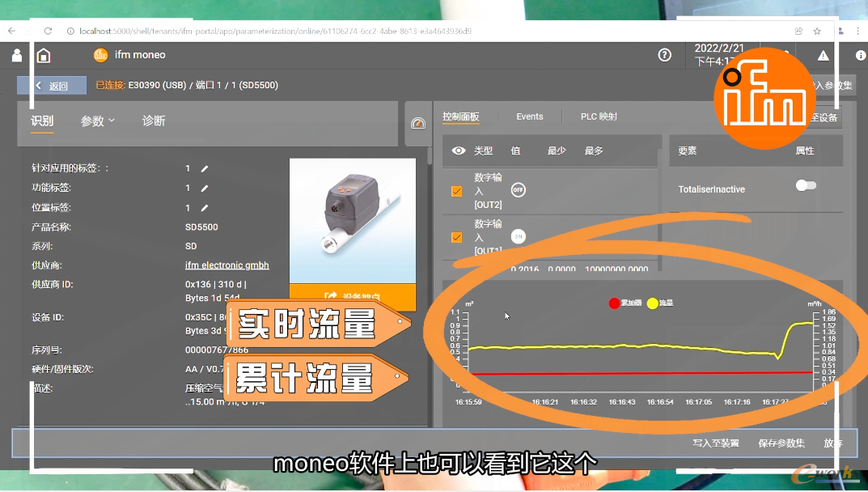Image resolution: width=868 pixels, height=492 pixels.
Task: Enable the TotaliserInactive toggle
Action: point(806,184)
